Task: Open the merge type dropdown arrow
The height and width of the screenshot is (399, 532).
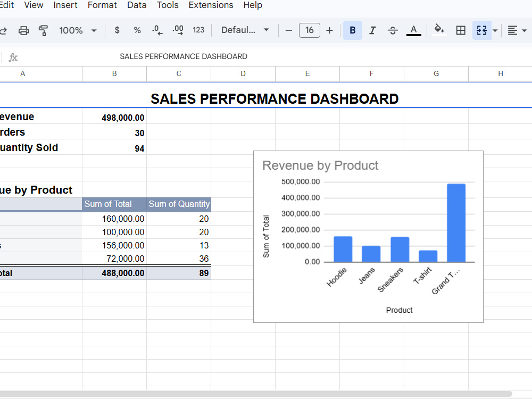Action: point(495,30)
